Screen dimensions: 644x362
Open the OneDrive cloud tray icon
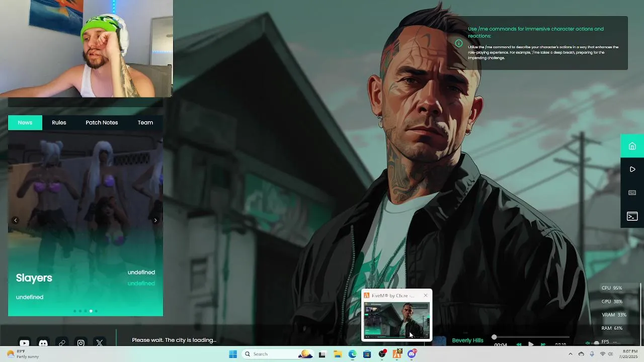(x=581, y=354)
